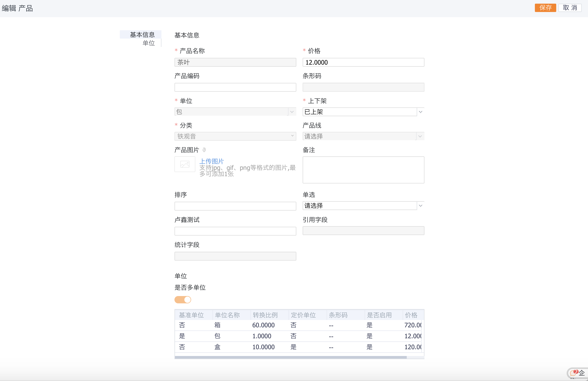Image resolution: width=588 pixels, height=381 pixels.
Task: Click the 排序 input field
Action: 235,206
